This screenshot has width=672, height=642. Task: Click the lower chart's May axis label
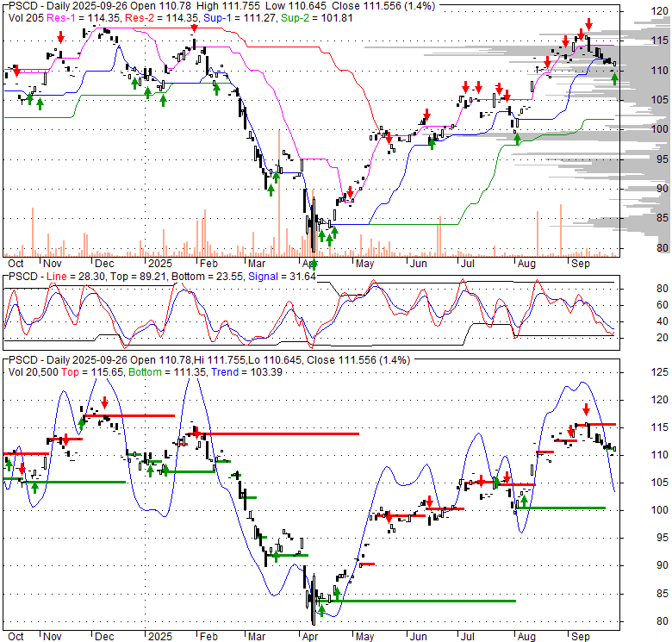pos(364,637)
